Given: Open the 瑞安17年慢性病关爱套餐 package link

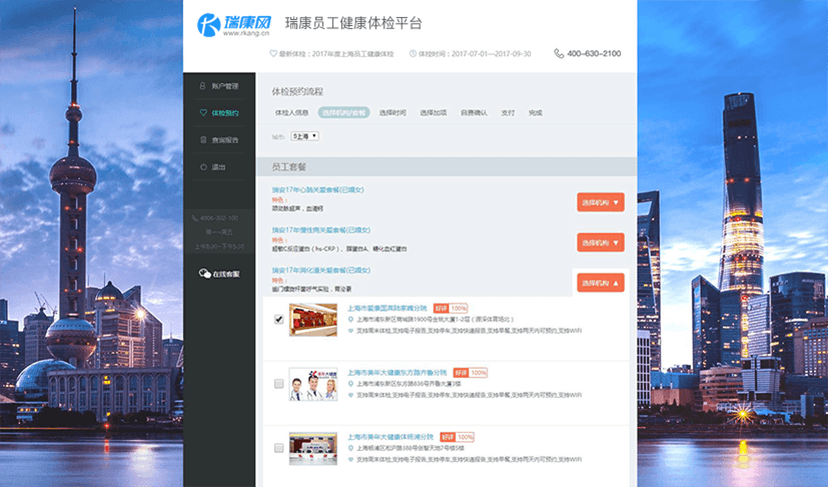Looking at the screenshot, I should 320,229.
